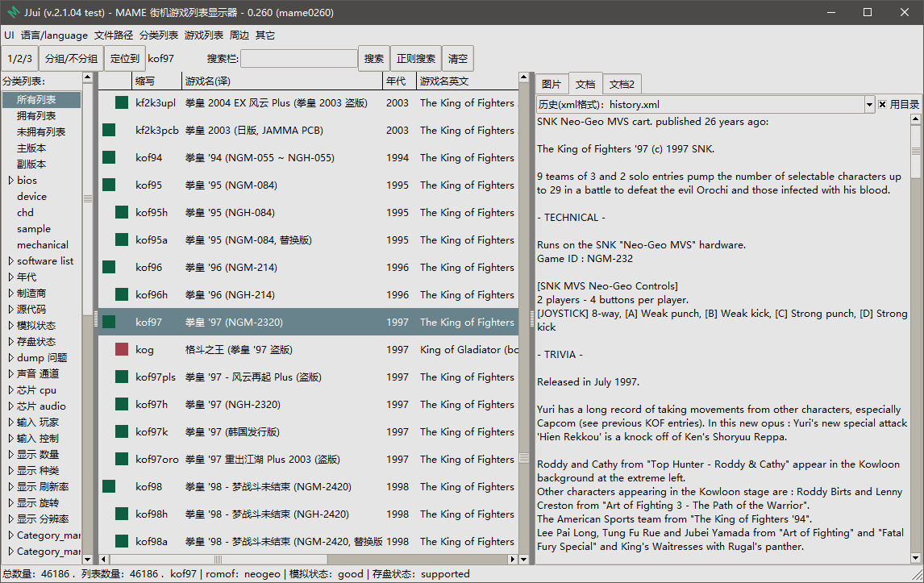Expand the software list tree node
Viewport: 924px width, 583px height.
10,260
